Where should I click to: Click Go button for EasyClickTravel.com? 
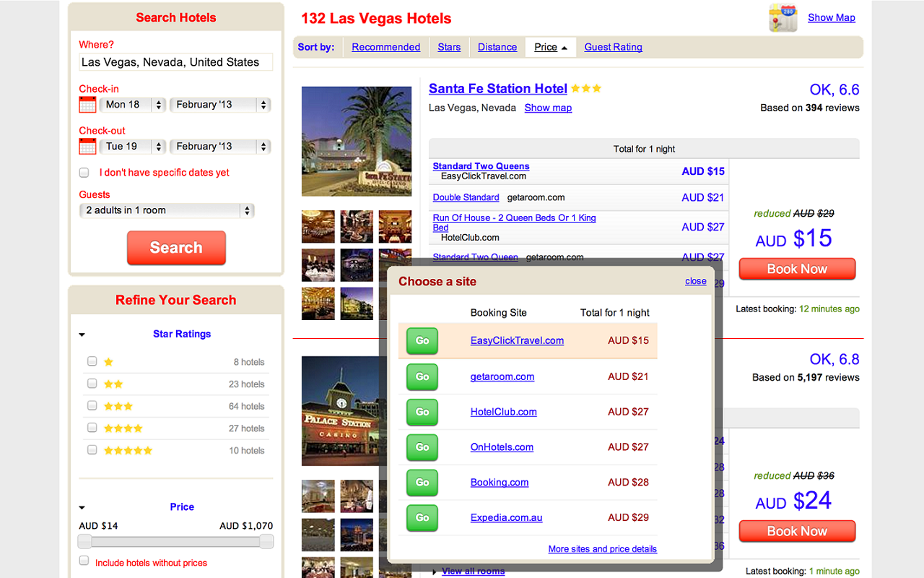point(422,341)
